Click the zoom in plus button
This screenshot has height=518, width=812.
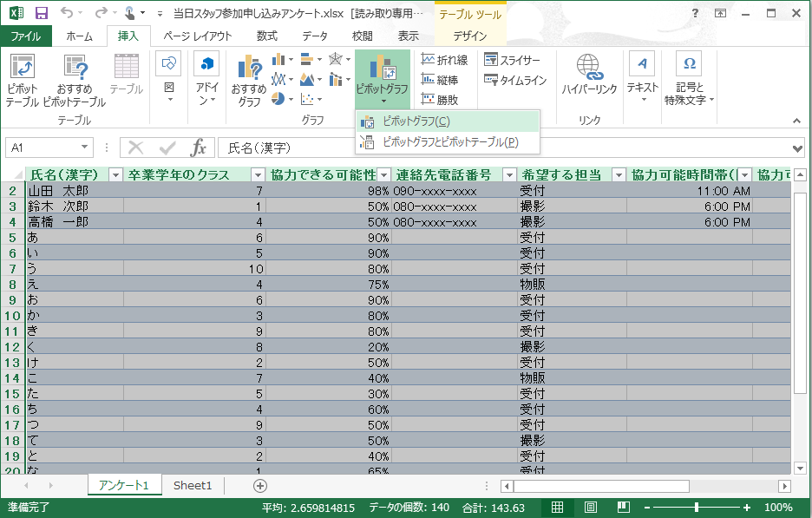(x=747, y=508)
